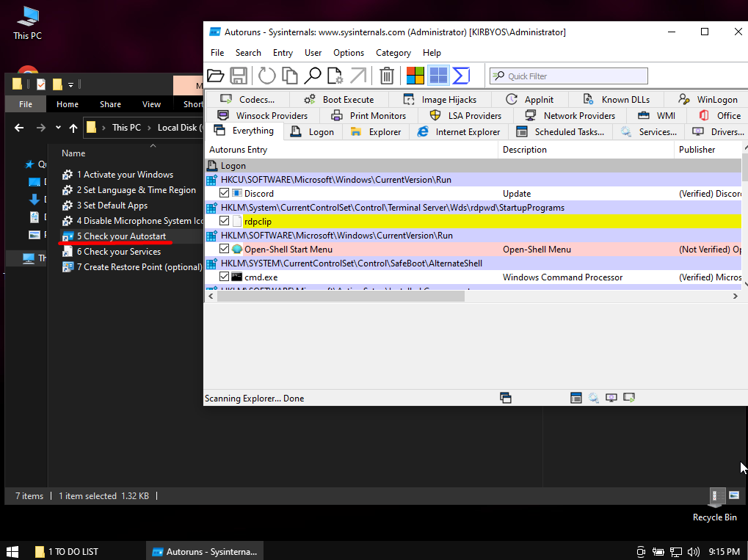Toggle the Hide Microsoft Entries colored logo icon
748x560 pixels.
415,76
